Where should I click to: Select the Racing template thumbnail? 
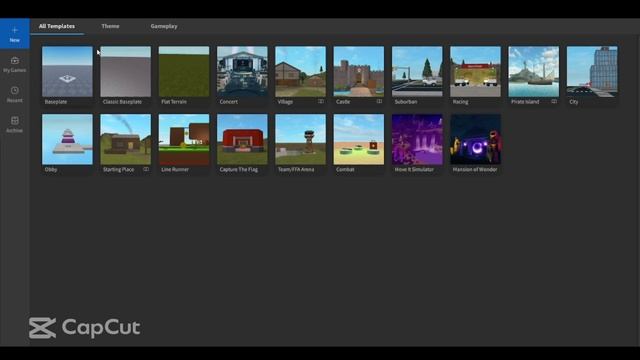476,71
